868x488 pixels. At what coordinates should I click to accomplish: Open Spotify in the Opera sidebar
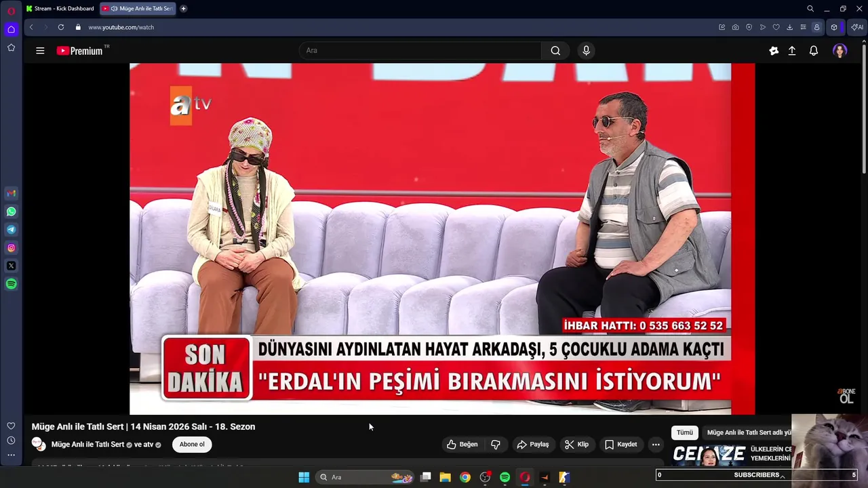[11, 285]
